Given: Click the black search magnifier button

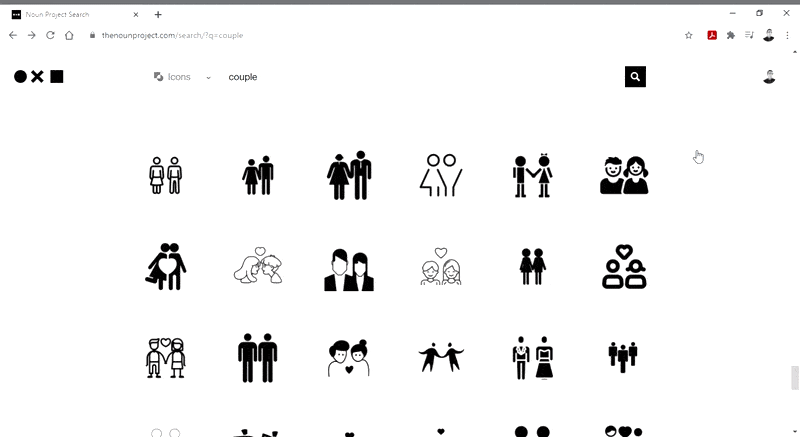Looking at the screenshot, I should pyautogui.click(x=635, y=76).
